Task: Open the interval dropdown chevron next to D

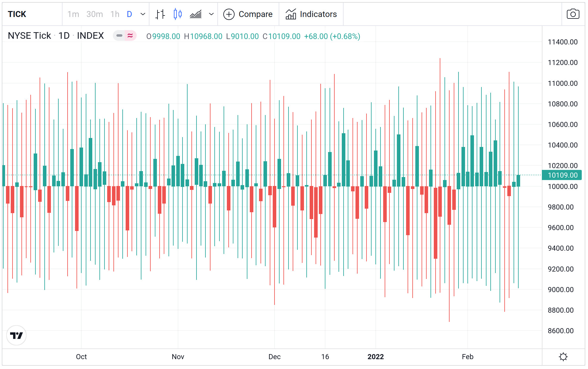Action: 142,14
